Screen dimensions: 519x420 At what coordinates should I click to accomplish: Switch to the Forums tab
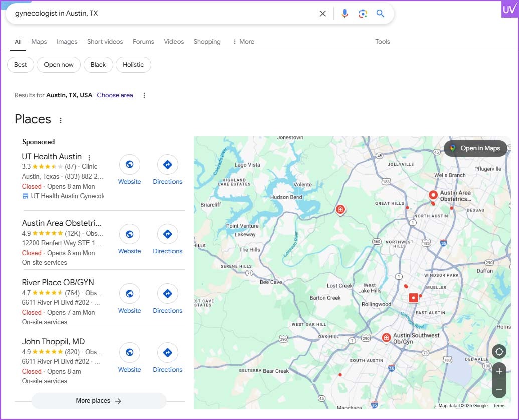click(143, 42)
